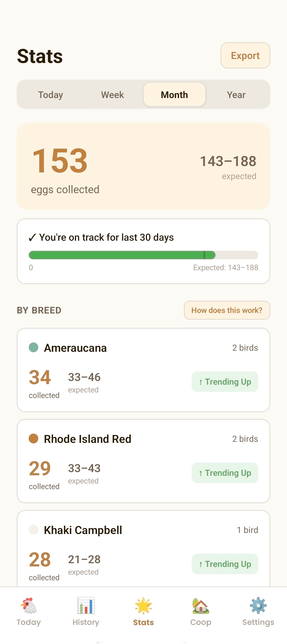Screen dimensions: 287x644
Task: Open the Today chicken icon in bottom navigation
Action: pyautogui.click(x=29, y=606)
